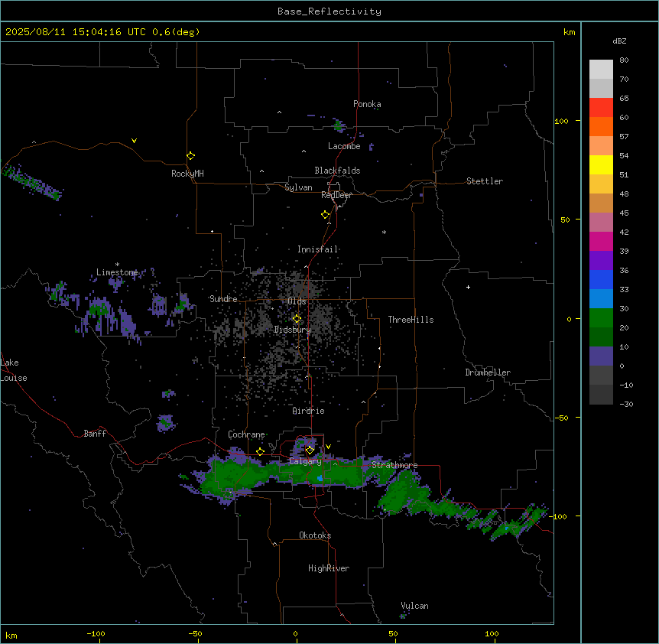This screenshot has width=659, height=644.
Task: Click the white asterisk above the Limestone label
Action: click(117, 265)
